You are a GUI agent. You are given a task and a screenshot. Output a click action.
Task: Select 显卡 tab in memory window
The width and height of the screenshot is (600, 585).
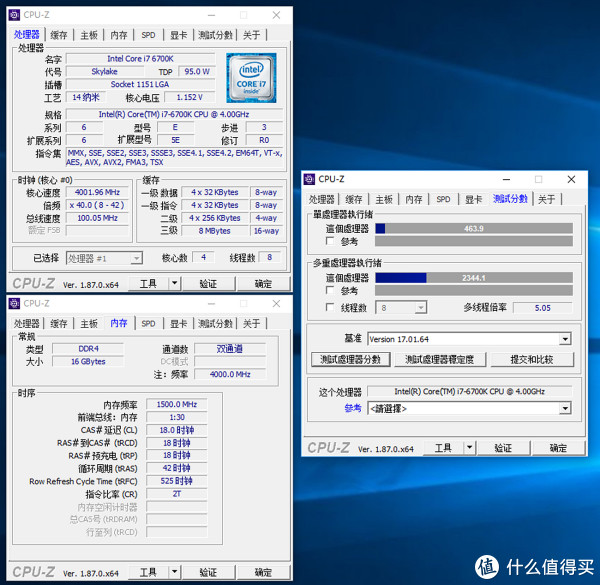coord(178,324)
